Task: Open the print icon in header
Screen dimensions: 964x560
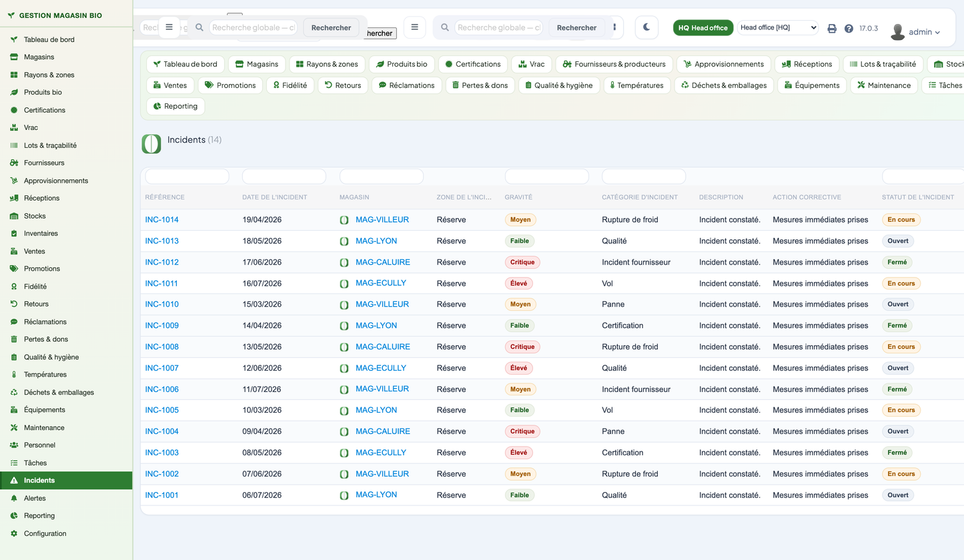Action: 832,29
